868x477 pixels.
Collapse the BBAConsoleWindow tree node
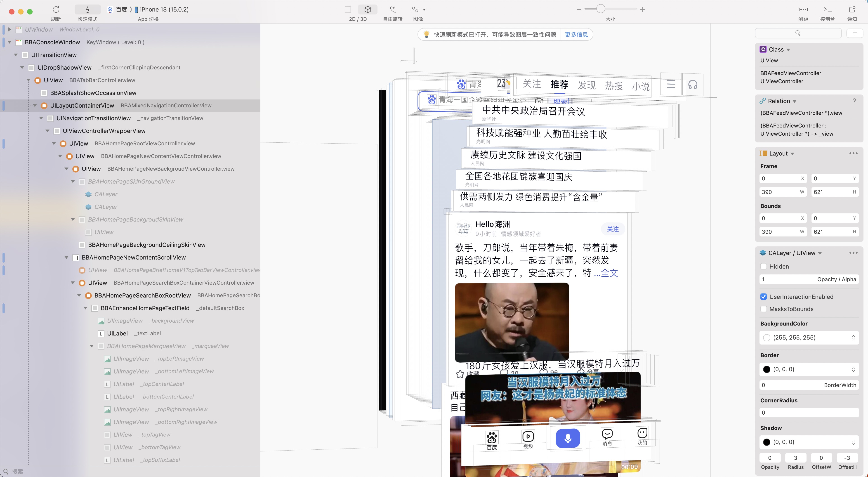[9, 42]
